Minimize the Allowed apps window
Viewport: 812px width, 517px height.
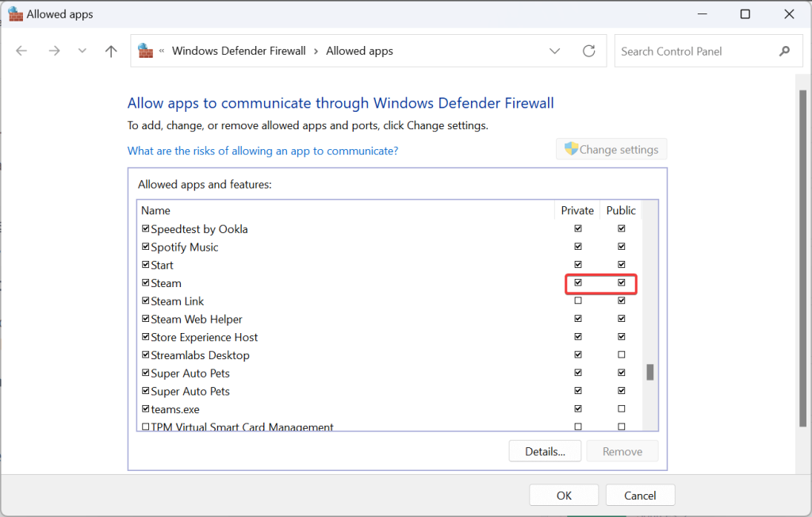click(703, 14)
